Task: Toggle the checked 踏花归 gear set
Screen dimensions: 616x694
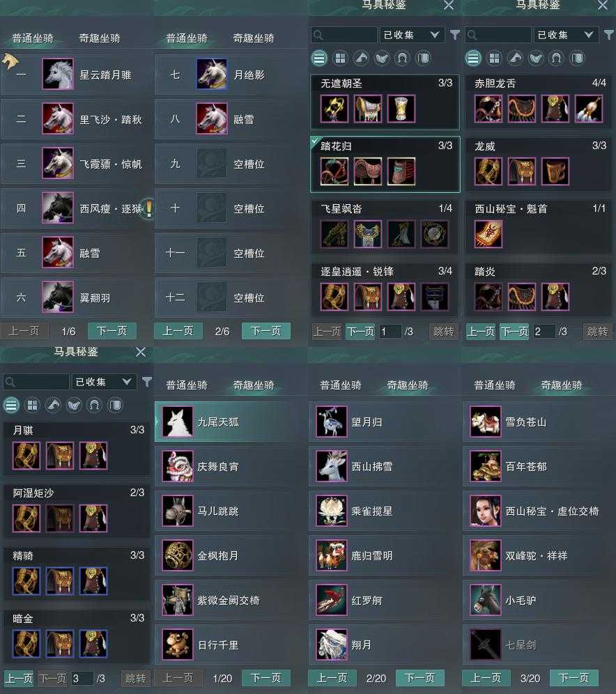Action: pyautogui.click(x=385, y=164)
